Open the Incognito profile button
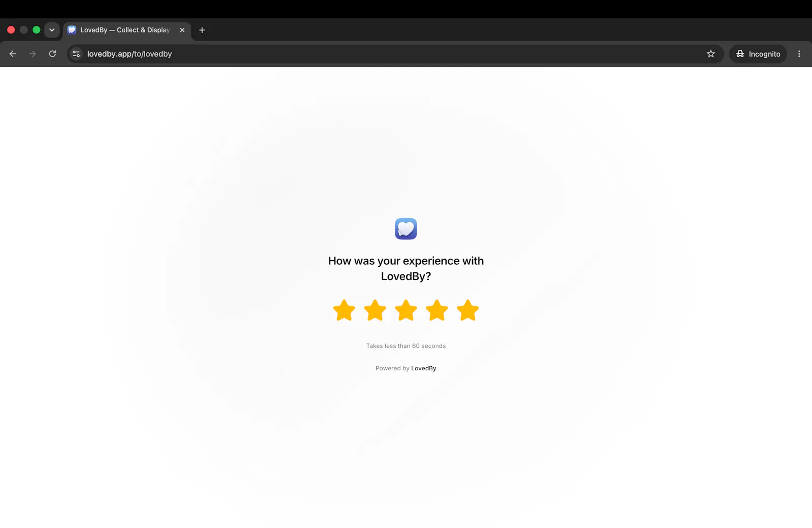Screen dimensions: 812x528 pos(758,54)
